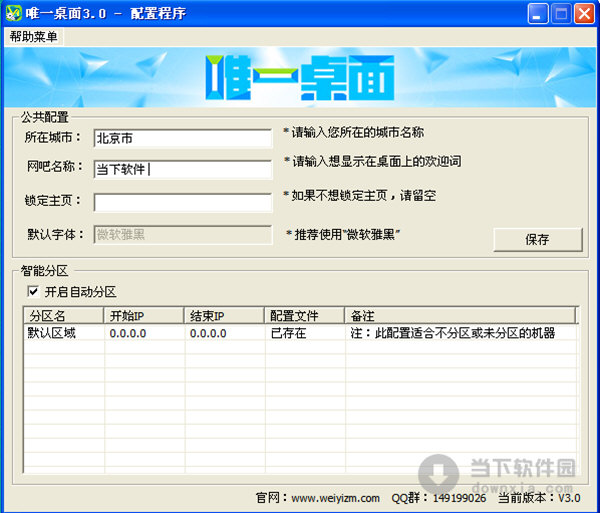Click the 当前版本 V3.0 text
This screenshot has width=600, height=513.
tap(539, 498)
